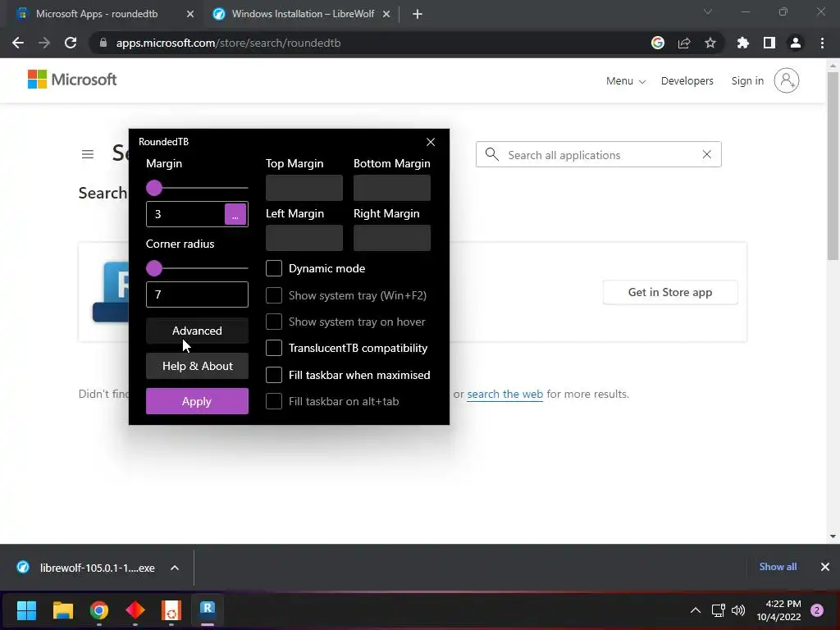Click the orange installer icon in taskbar

pos(171,609)
